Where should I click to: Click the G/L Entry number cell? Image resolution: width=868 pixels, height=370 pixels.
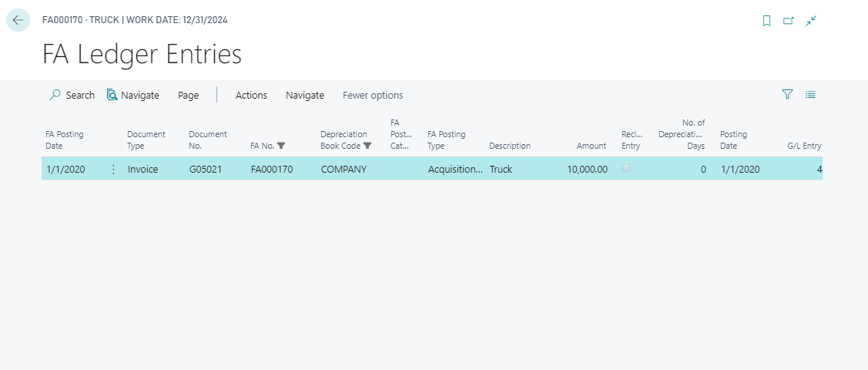[819, 170]
